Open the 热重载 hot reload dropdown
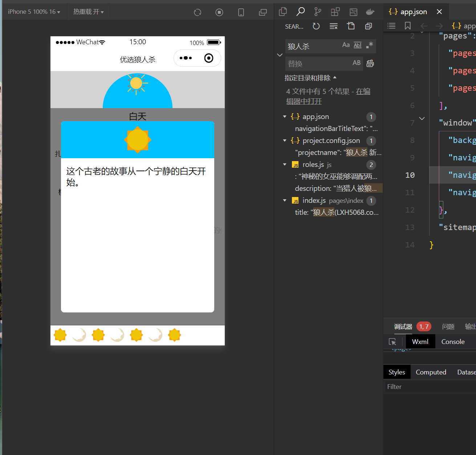Image resolution: width=476 pixels, height=455 pixels. pyautogui.click(x=89, y=12)
